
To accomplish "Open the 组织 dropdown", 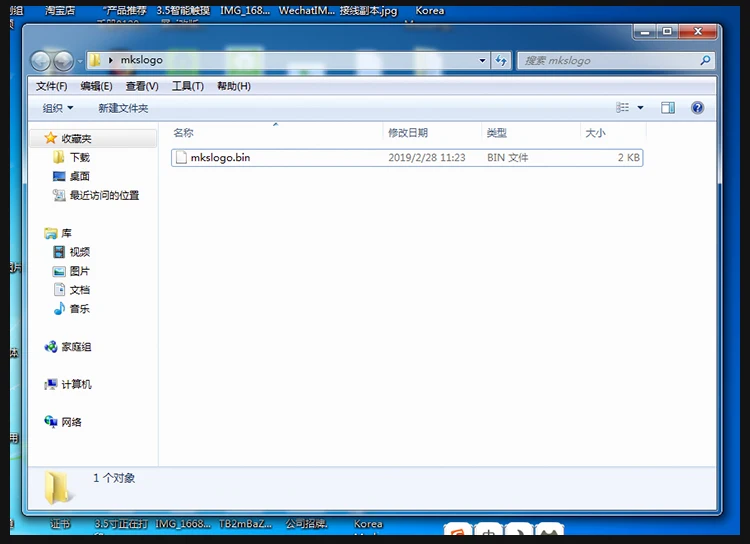I will point(57,108).
